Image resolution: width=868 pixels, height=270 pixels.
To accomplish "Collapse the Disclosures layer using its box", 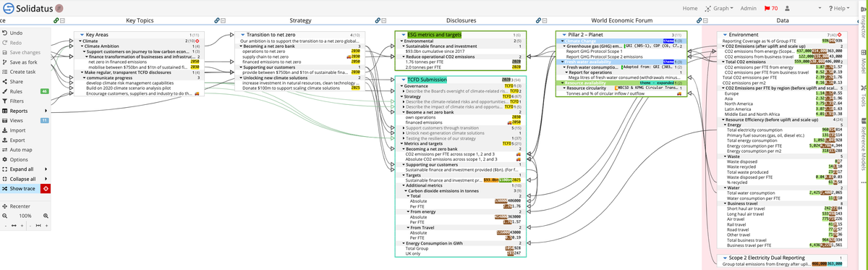I will (383, 21).
